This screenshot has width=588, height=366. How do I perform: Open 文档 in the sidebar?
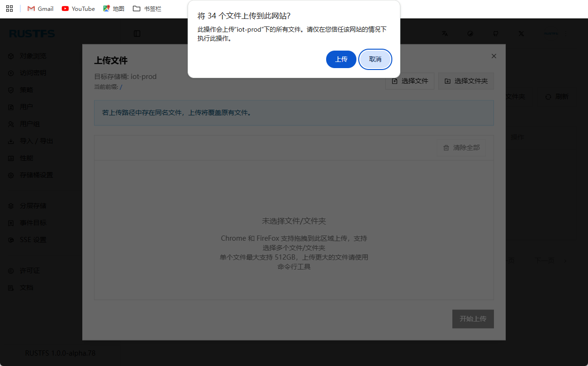[21, 288]
